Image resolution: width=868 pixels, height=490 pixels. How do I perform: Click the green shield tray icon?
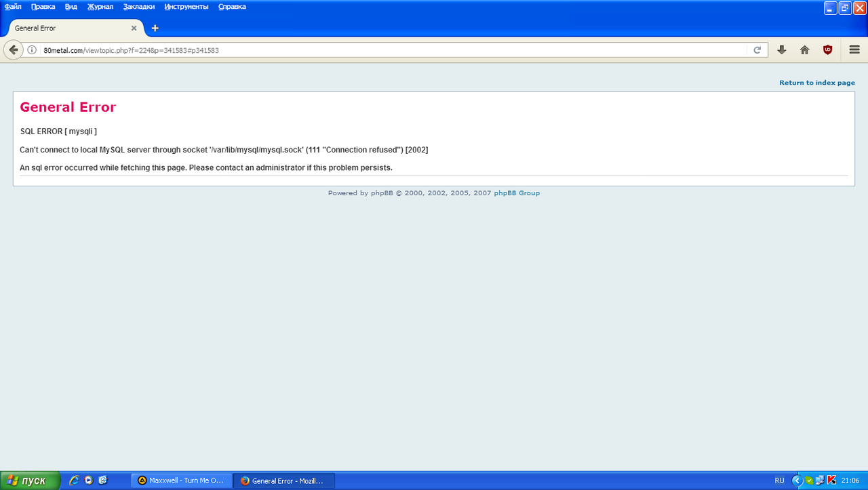click(809, 481)
